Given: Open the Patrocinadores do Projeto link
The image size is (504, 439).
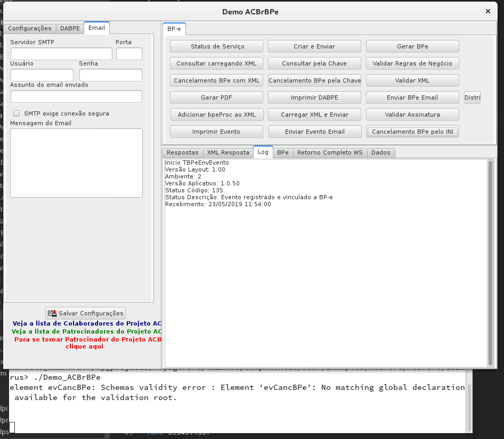Looking at the screenshot, I should coord(86,332).
